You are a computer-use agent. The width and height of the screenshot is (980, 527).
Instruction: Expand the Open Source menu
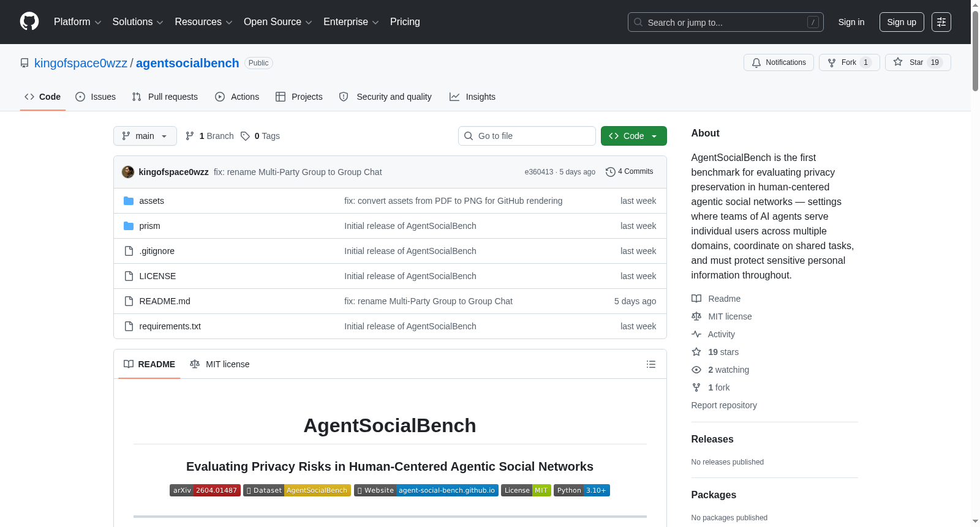tap(278, 22)
